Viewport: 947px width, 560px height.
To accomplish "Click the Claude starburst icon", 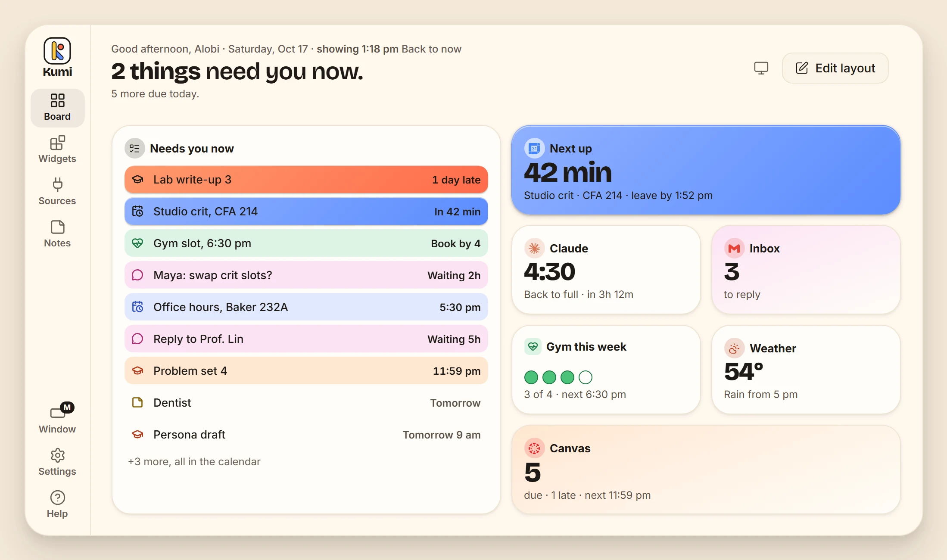I will click(534, 249).
